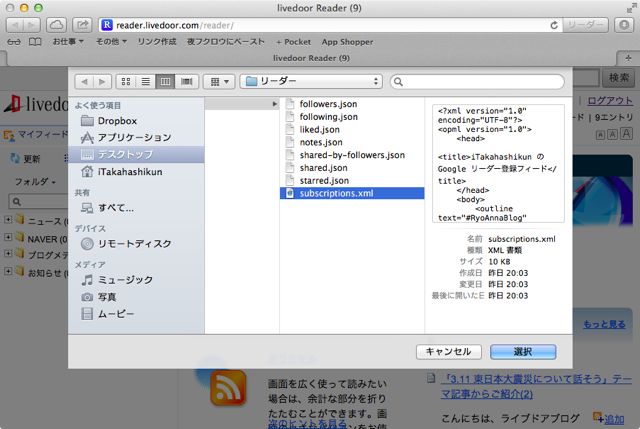Open the その他 bookmarks menu

tap(111, 42)
